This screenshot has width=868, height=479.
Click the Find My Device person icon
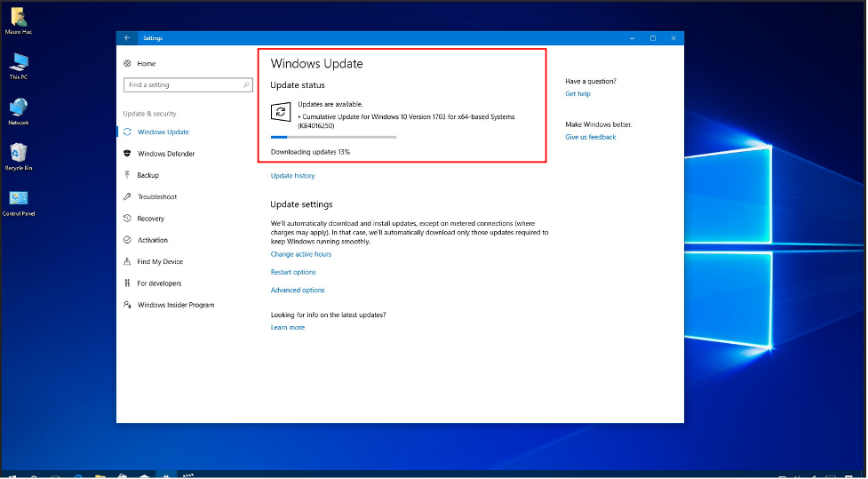pyautogui.click(x=127, y=261)
